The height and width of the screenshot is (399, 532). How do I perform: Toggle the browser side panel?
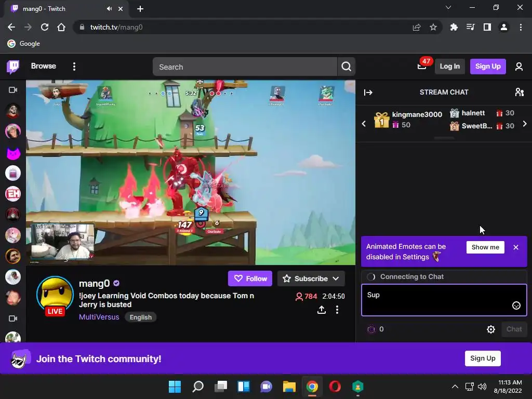tap(487, 27)
